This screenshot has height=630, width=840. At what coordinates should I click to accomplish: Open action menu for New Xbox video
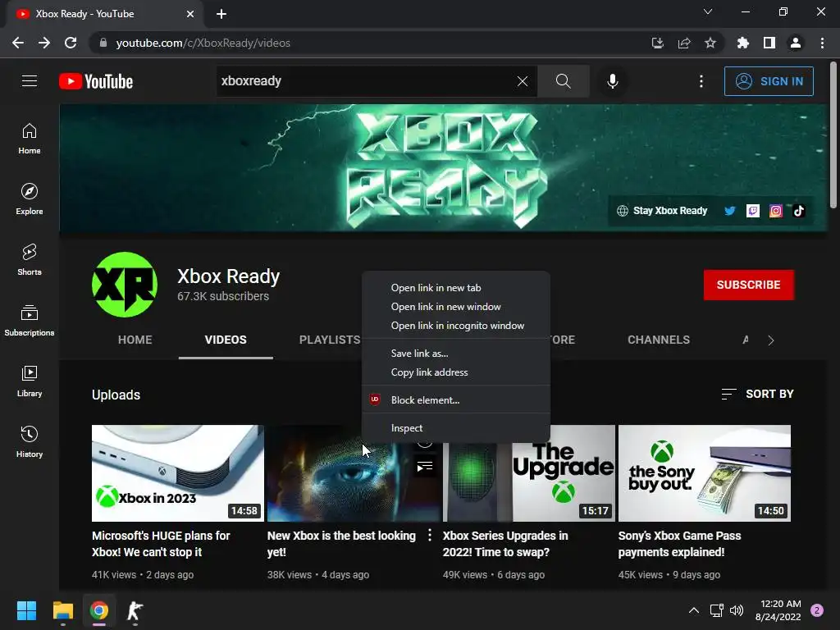click(x=430, y=535)
